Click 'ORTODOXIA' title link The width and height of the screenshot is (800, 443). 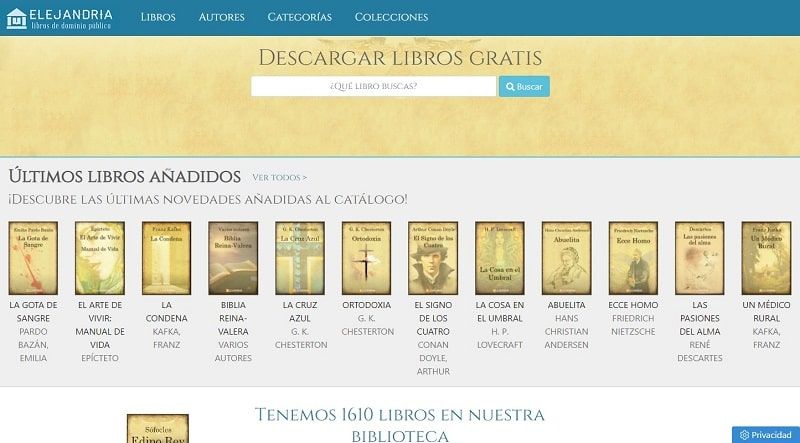tap(366, 305)
